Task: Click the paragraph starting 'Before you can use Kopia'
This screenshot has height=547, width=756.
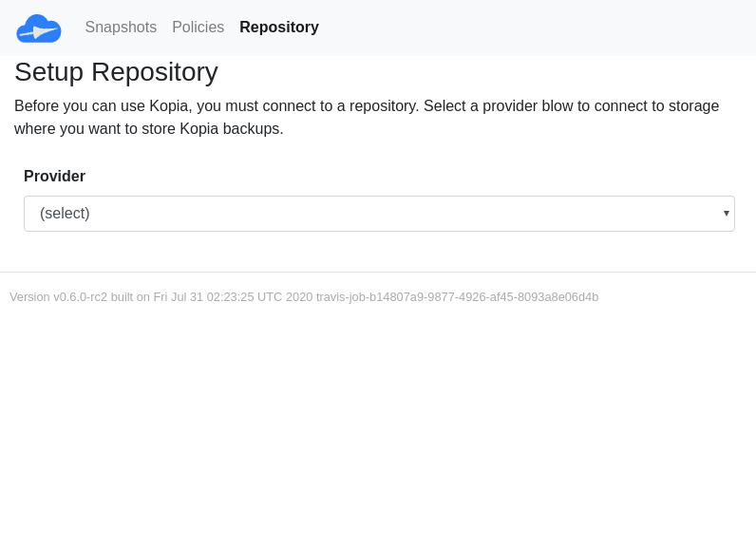Action: pyautogui.click(x=367, y=117)
